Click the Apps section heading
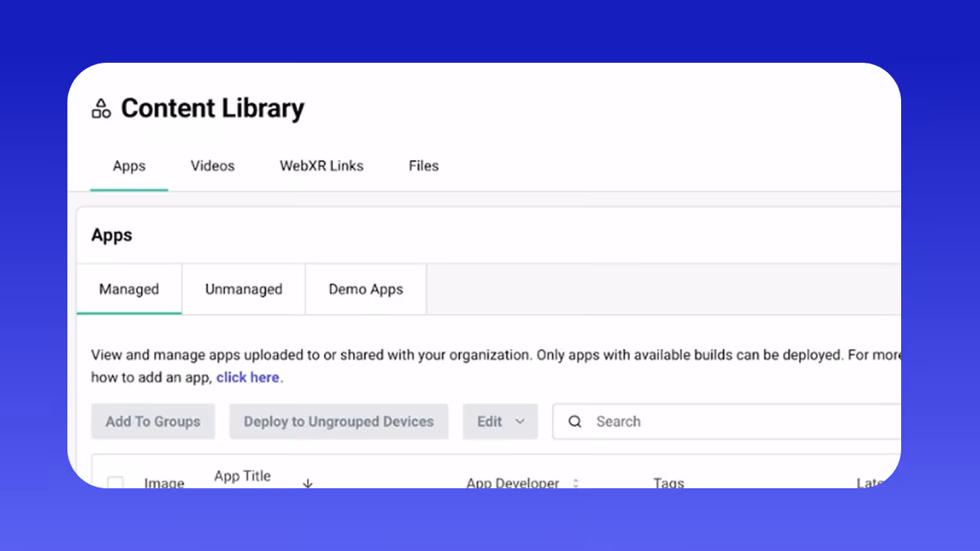980x551 pixels. 112,236
